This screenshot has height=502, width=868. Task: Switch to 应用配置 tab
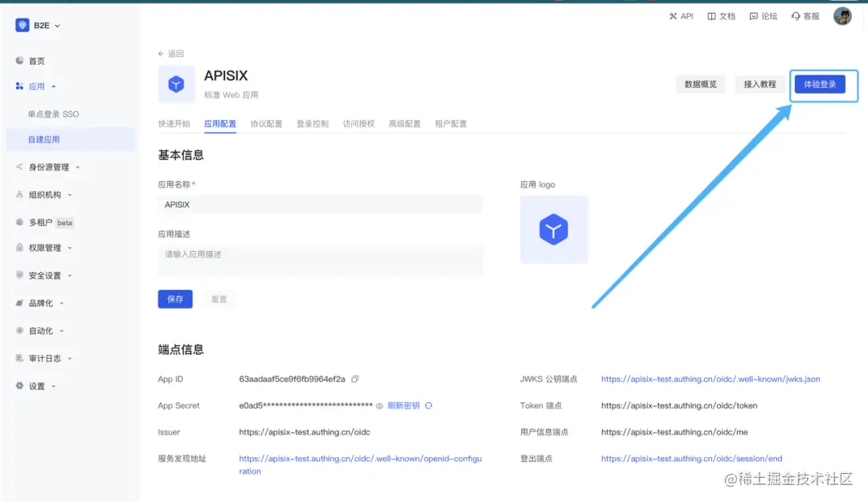click(x=219, y=124)
